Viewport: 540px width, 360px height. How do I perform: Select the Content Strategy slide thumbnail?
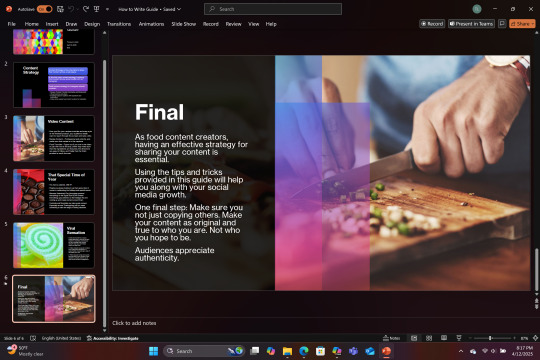(53, 85)
